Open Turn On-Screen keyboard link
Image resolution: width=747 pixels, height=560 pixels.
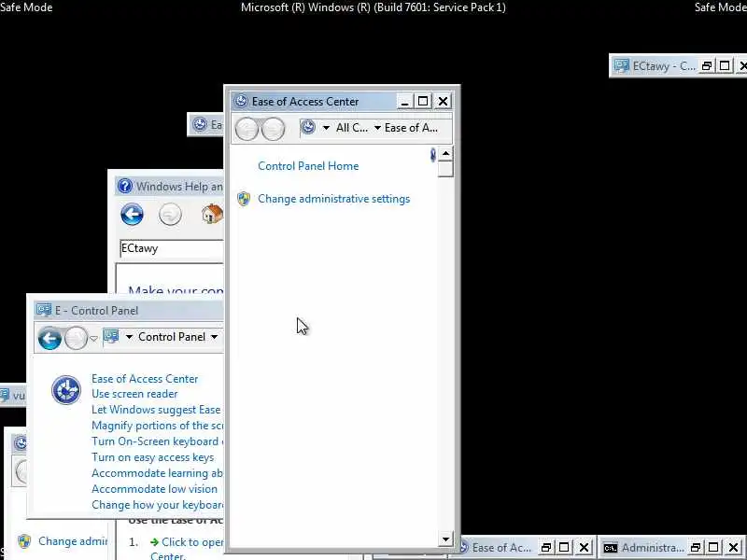155,441
